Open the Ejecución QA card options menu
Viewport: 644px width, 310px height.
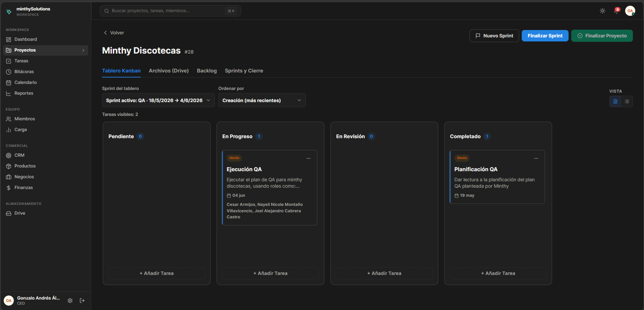(309, 158)
